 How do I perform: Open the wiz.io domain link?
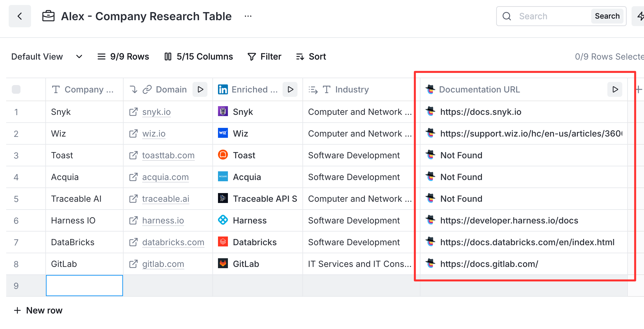(x=154, y=133)
